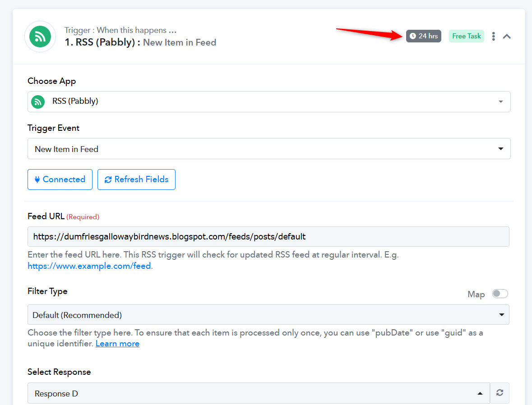Open the Select Response dropdown

[x=259, y=393]
